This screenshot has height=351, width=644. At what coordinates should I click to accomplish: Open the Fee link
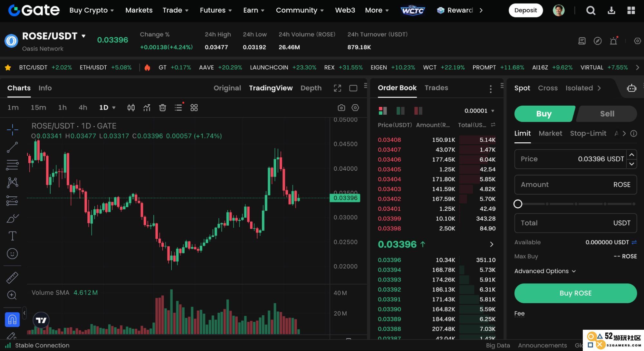click(x=519, y=313)
